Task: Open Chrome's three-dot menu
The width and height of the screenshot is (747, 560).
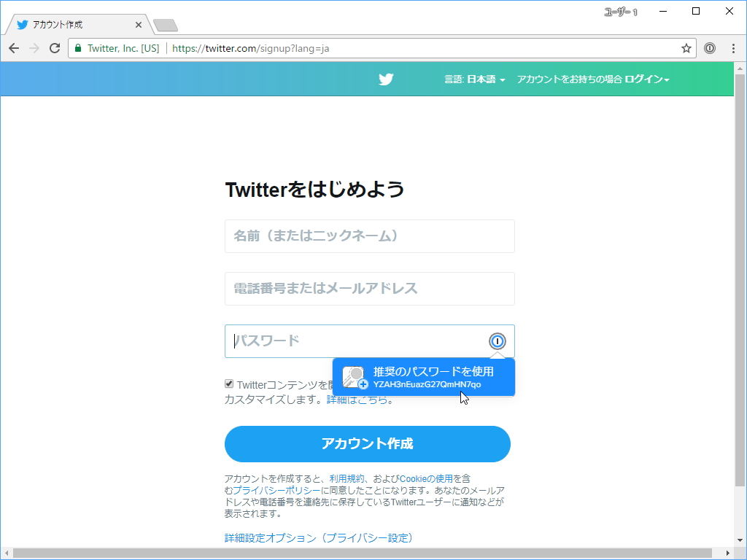Action: (732, 48)
